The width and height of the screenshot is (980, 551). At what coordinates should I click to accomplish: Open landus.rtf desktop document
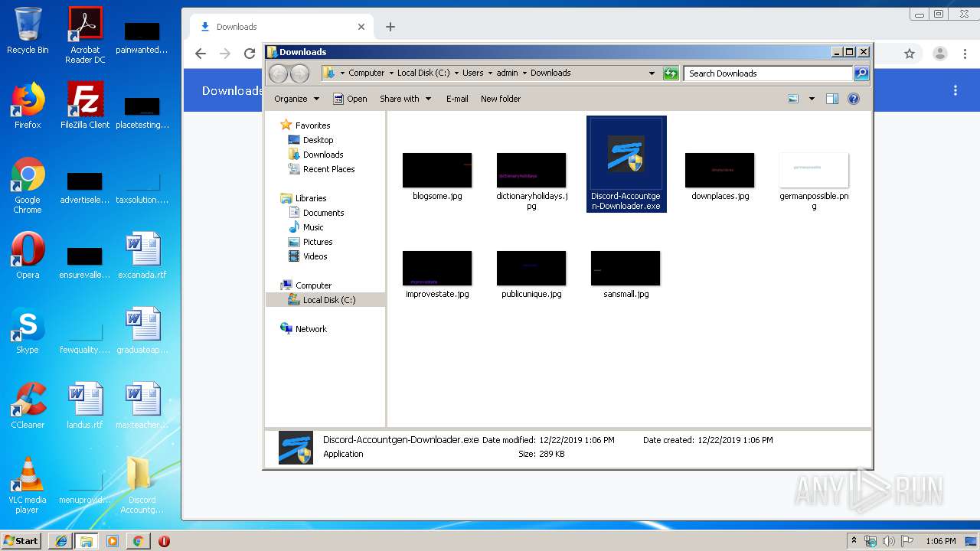coord(85,406)
